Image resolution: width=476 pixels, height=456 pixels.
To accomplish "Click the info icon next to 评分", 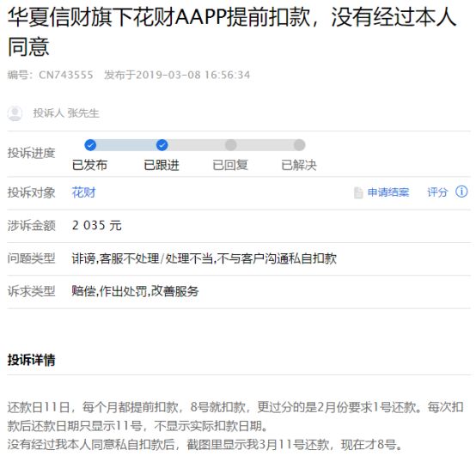I will click(461, 192).
